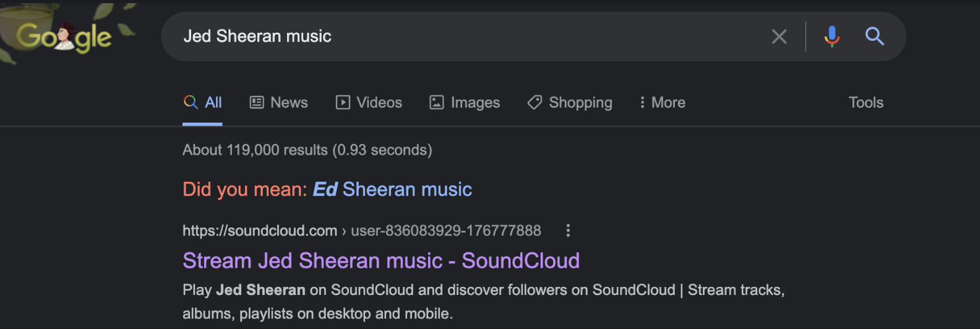Follow the "Ed Sheeran music" suggestion link

(392, 189)
